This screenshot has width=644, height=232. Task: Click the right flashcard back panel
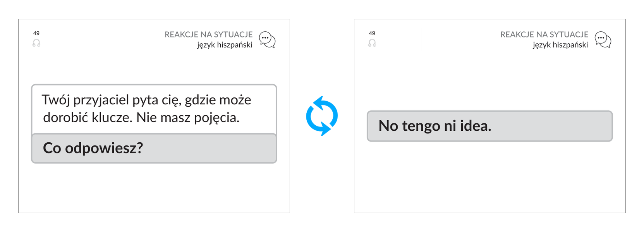coord(490,116)
